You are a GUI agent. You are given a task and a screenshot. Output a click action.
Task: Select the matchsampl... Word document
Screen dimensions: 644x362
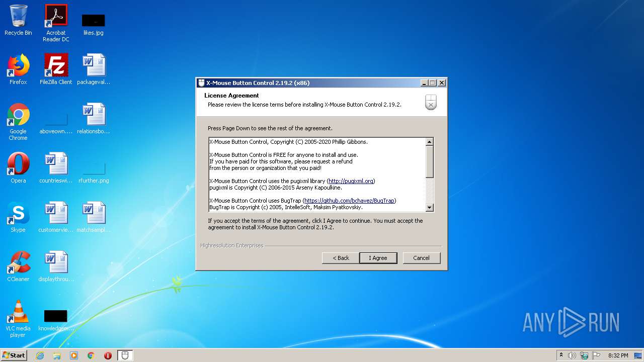94,217
